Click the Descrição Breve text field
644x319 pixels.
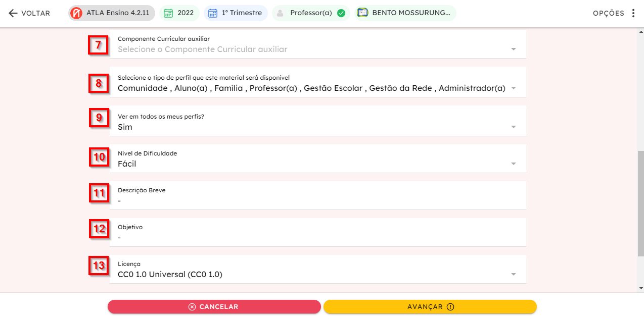tap(318, 196)
